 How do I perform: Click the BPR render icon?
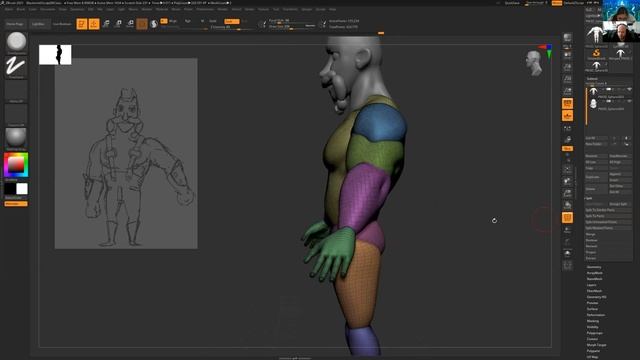(x=567, y=38)
